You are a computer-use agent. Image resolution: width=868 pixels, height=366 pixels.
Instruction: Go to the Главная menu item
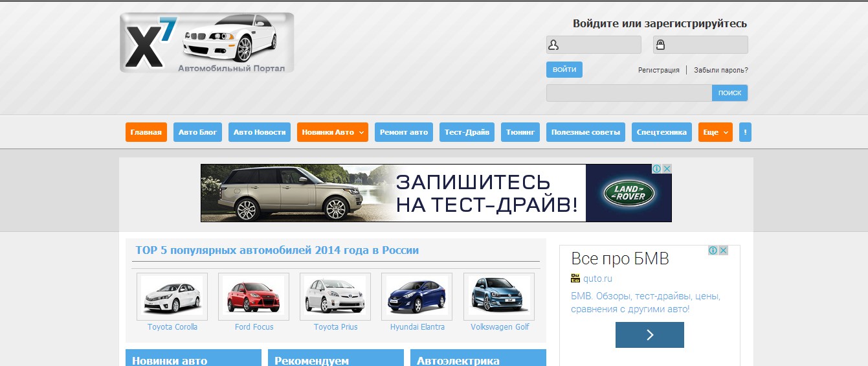click(x=146, y=132)
